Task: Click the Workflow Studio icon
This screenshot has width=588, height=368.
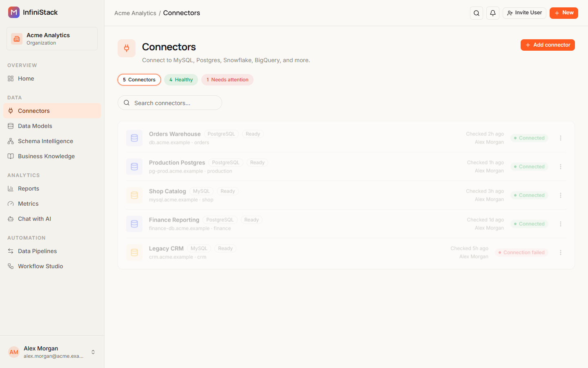Action: pyautogui.click(x=11, y=266)
